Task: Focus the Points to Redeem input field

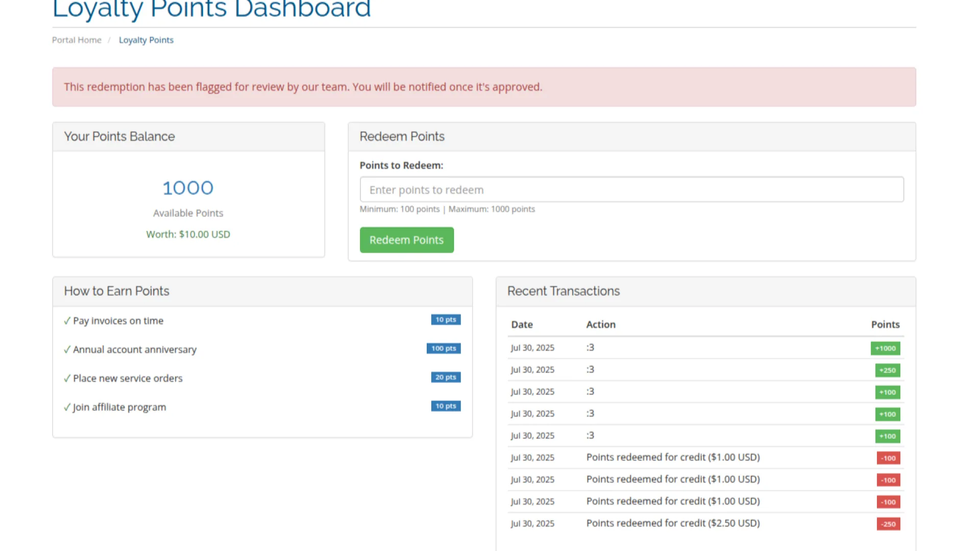Action: point(631,190)
